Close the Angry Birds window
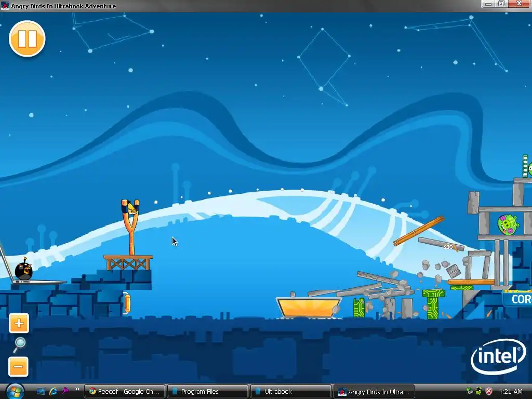Image resolution: width=532 pixels, height=399 pixels. [519, 4]
